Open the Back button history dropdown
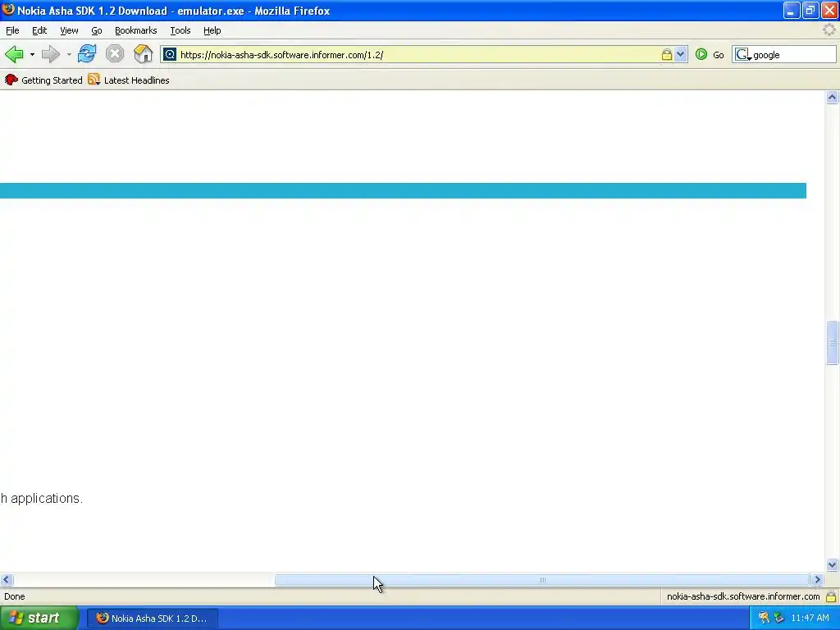This screenshot has width=840, height=630. [32, 55]
